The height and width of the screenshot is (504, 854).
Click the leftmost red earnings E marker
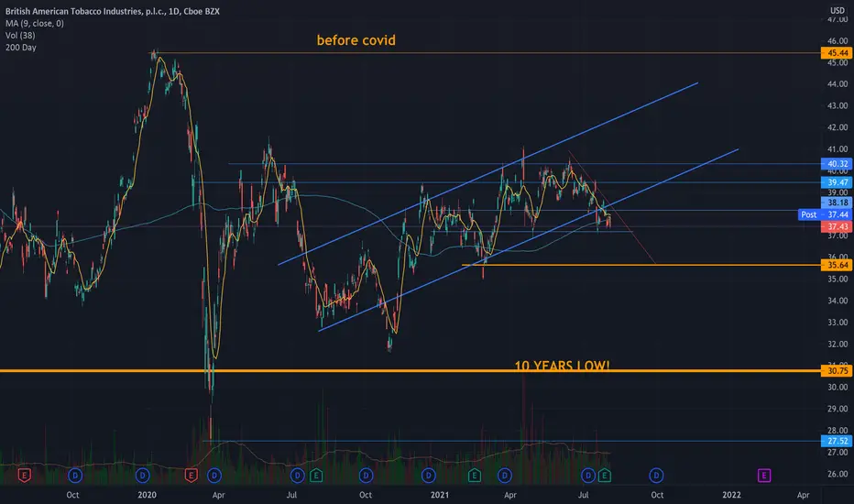click(24, 476)
